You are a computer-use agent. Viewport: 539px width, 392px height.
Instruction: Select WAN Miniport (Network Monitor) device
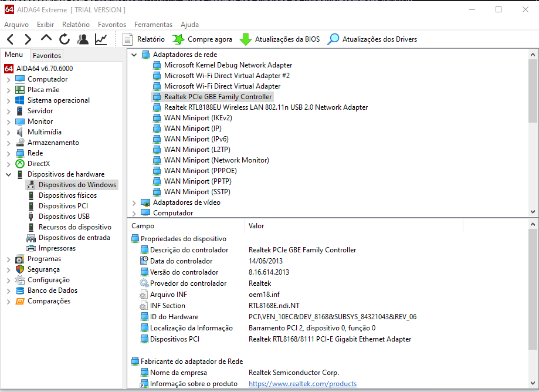coord(216,160)
